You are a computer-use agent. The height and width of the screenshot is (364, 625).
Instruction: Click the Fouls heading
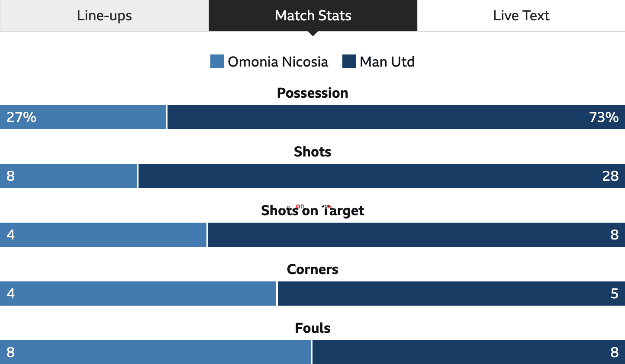tap(312, 328)
